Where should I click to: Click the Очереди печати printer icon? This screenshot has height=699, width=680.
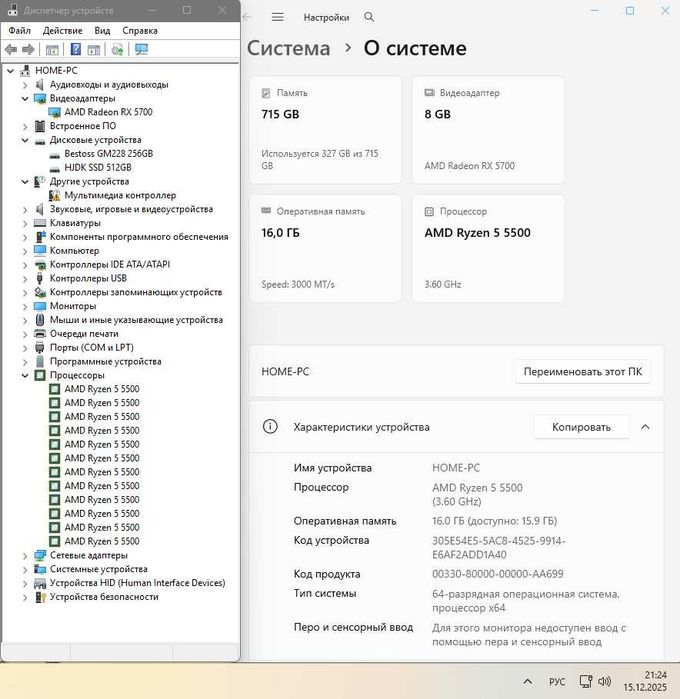click(x=40, y=333)
